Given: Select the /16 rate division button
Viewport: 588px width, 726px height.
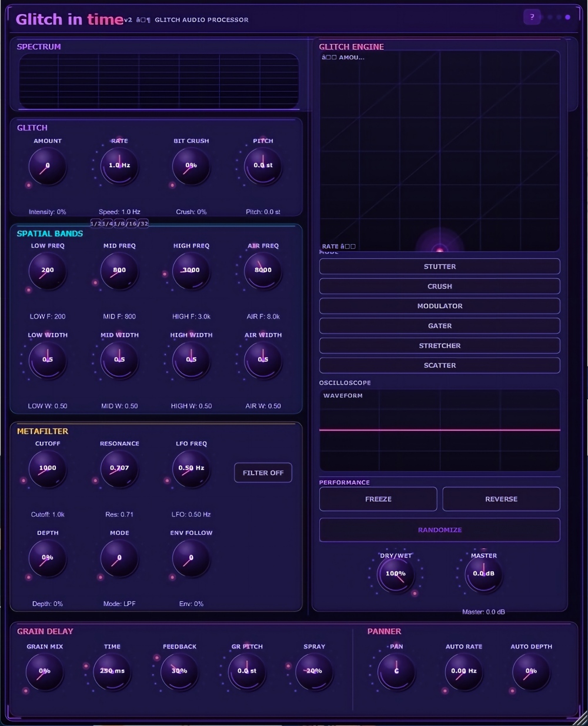Looking at the screenshot, I should click(x=131, y=224).
